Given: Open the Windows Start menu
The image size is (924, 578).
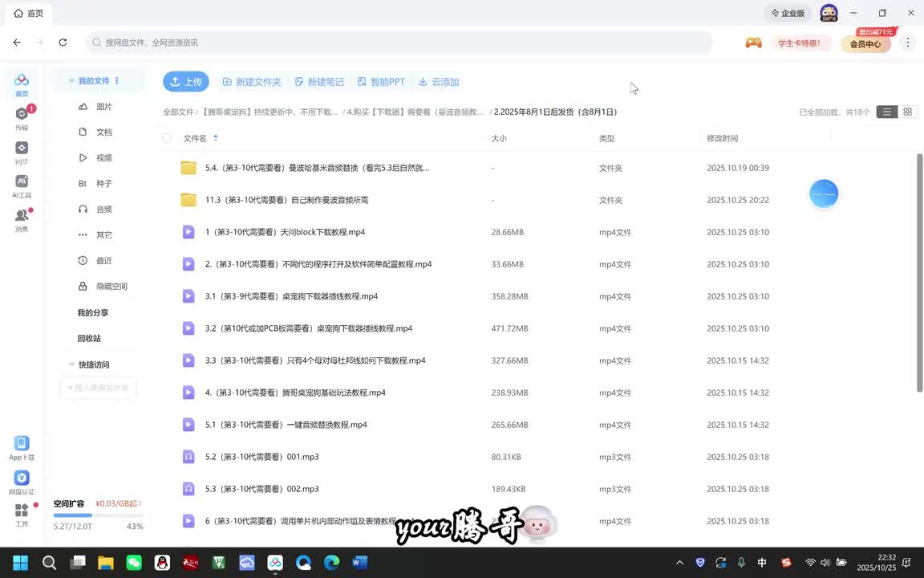Looking at the screenshot, I should tap(21, 563).
